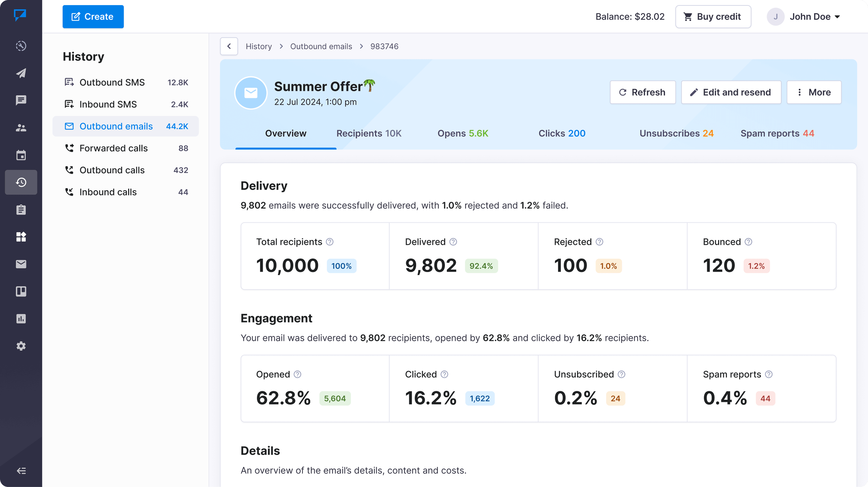Click help icon next to Delivered
The image size is (868, 487).
click(453, 242)
